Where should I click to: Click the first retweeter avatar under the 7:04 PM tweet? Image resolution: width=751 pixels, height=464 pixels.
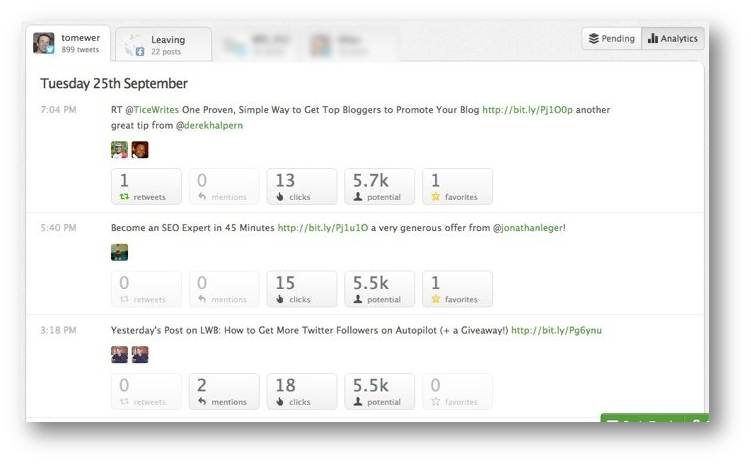click(119, 150)
